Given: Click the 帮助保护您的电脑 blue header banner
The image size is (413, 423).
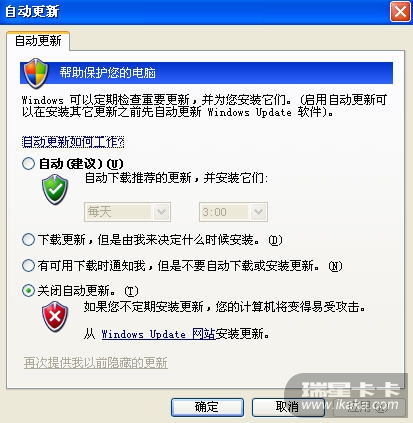Looking at the screenshot, I should point(207,73).
